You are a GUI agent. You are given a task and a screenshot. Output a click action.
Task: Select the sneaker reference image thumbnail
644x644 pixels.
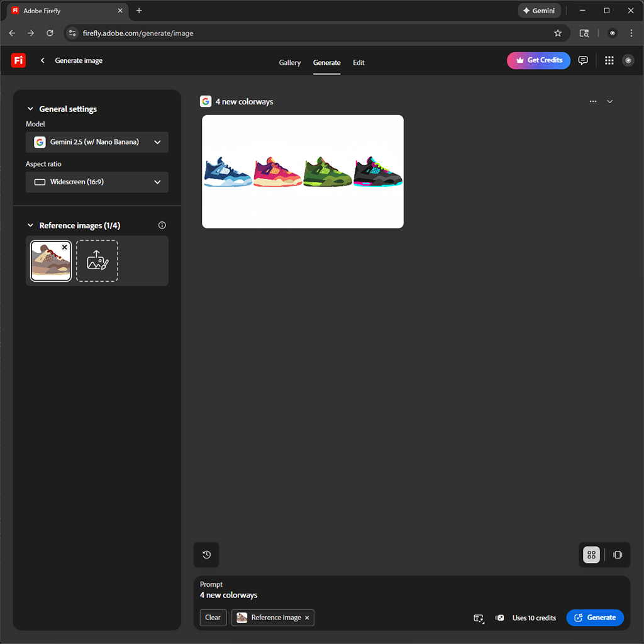[50, 261]
